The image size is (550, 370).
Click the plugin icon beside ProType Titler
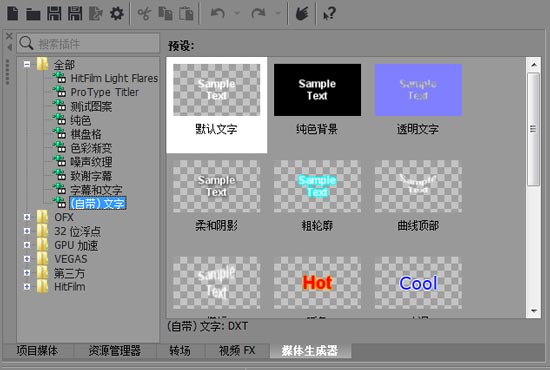tap(60, 92)
